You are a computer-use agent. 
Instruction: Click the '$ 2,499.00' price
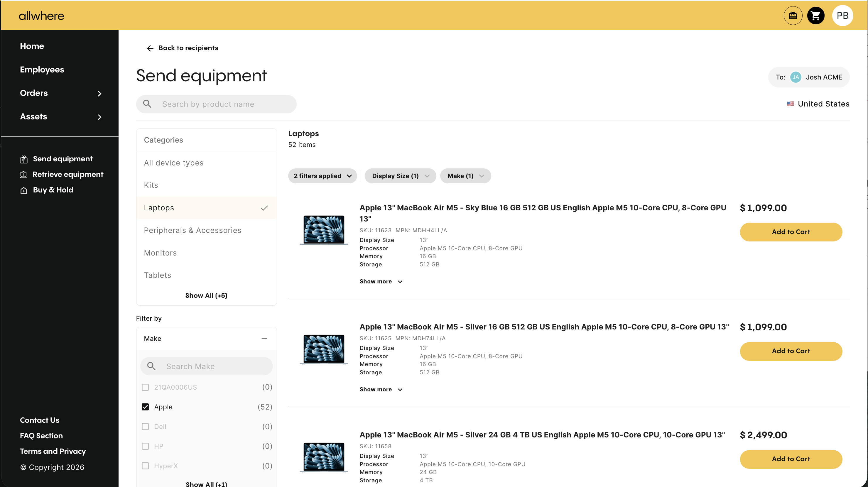[x=763, y=435]
